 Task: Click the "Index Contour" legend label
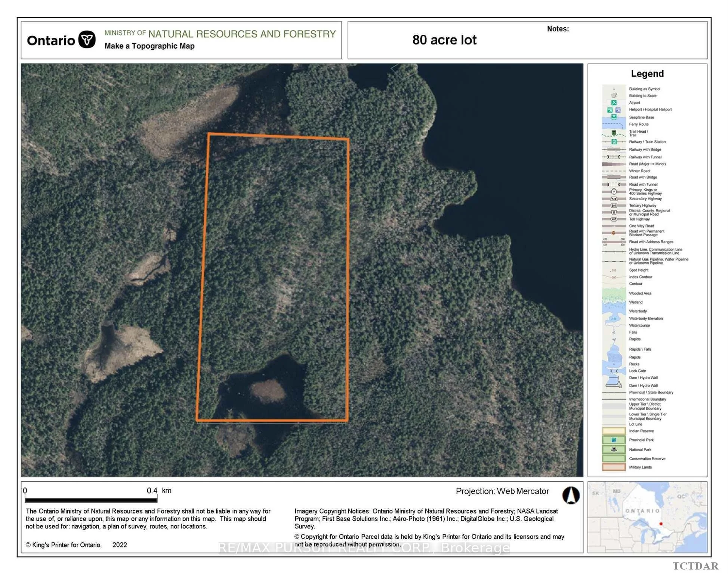pos(641,277)
